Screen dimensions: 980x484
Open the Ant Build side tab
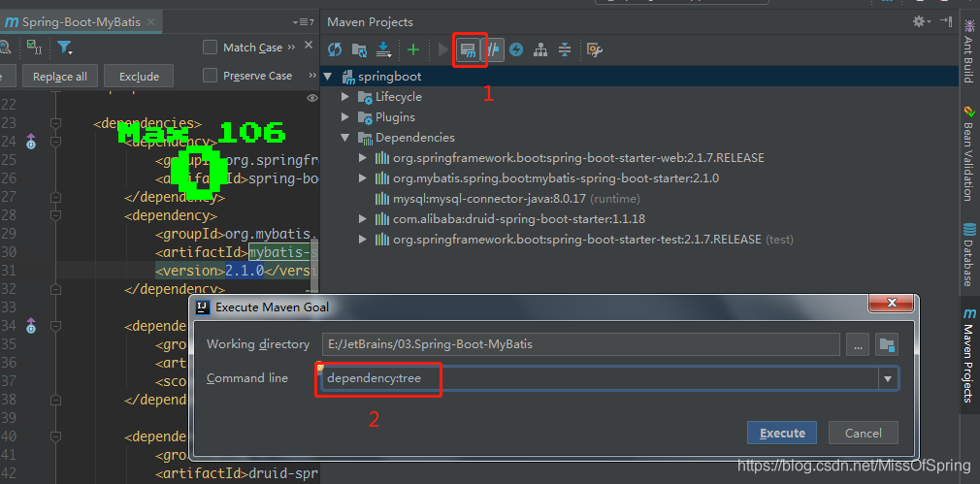[968, 51]
